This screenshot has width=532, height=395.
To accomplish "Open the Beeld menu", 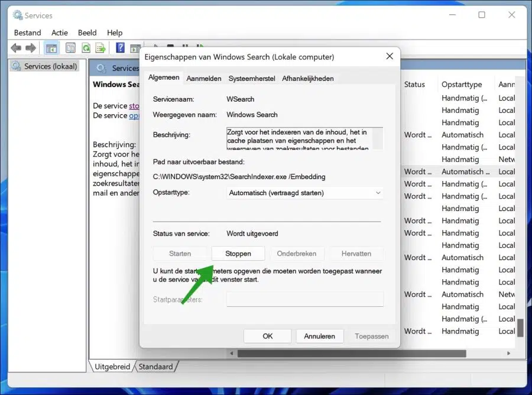I will click(x=87, y=33).
